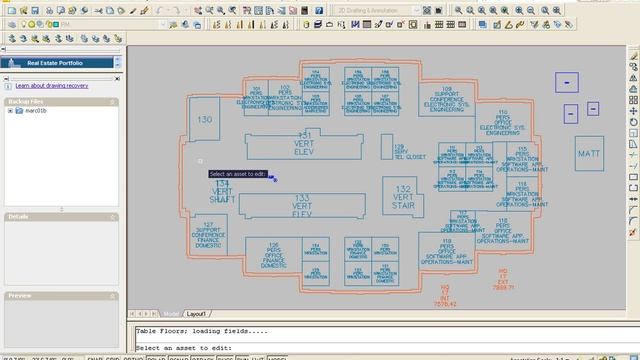Screen dimensions: 640x360
Task: Toggle SNAP mode in status bar
Action: 94,358
